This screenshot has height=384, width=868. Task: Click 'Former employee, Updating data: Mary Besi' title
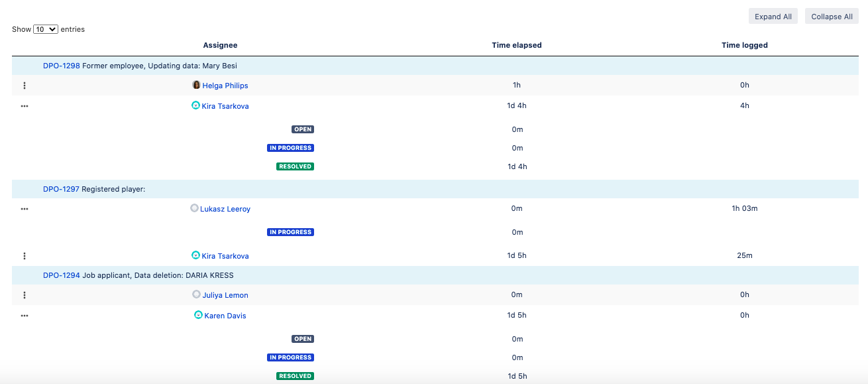(x=160, y=66)
